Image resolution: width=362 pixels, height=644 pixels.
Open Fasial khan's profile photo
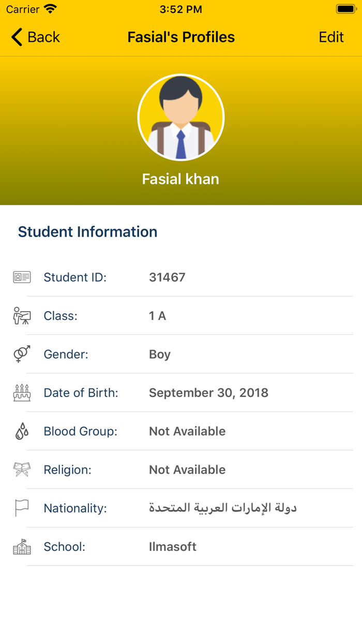click(x=181, y=117)
